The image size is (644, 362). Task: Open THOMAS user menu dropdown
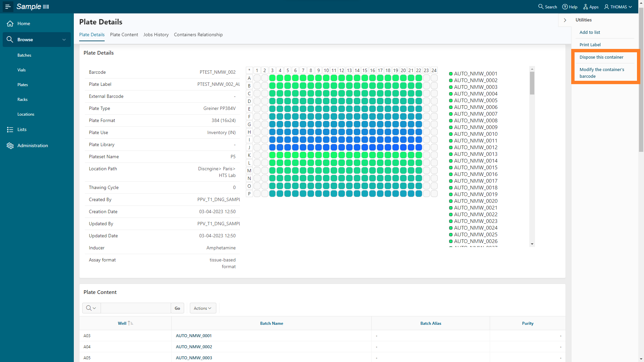click(x=618, y=7)
